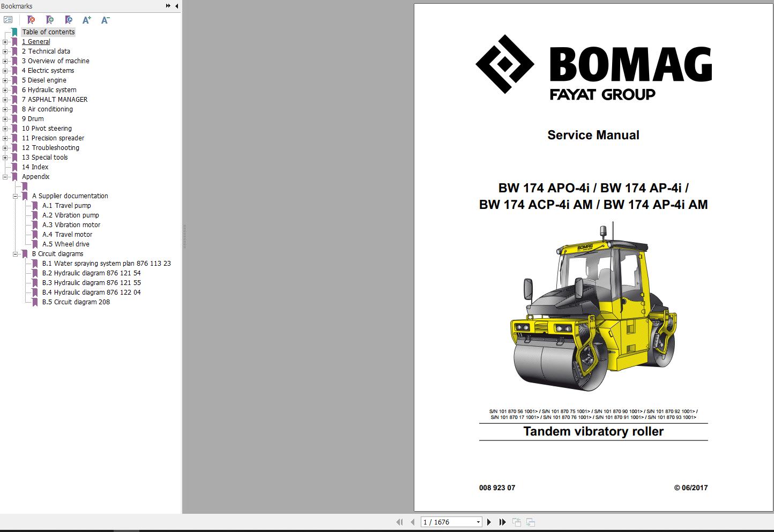Open the 6 Hydraulic system bookmark

49,90
